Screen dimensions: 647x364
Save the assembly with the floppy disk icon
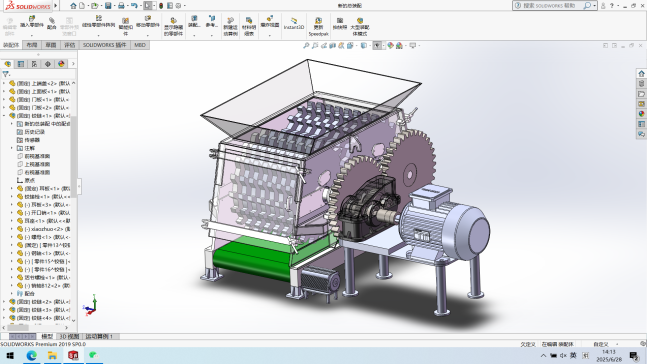coord(108,6)
